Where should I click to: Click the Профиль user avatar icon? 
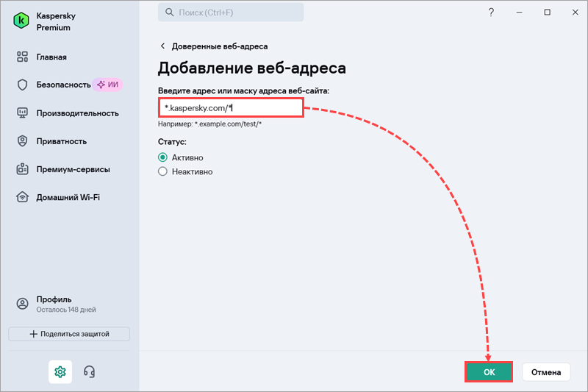click(x=22, y=304)
